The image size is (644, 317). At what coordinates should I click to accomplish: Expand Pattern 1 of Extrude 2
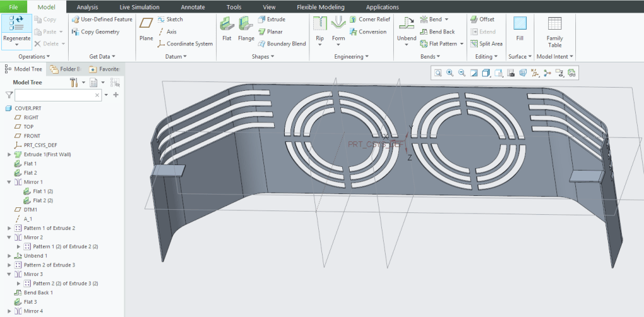pos(9,228)
